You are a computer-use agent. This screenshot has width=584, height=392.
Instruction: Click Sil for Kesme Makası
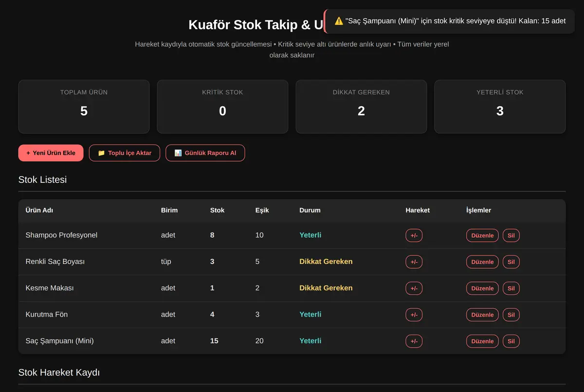point(511,288)
